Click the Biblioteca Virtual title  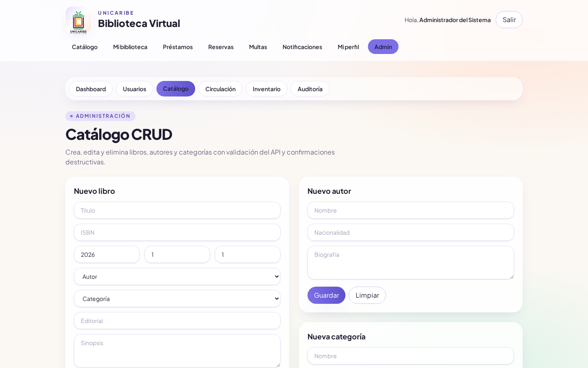tap(139, 23)
